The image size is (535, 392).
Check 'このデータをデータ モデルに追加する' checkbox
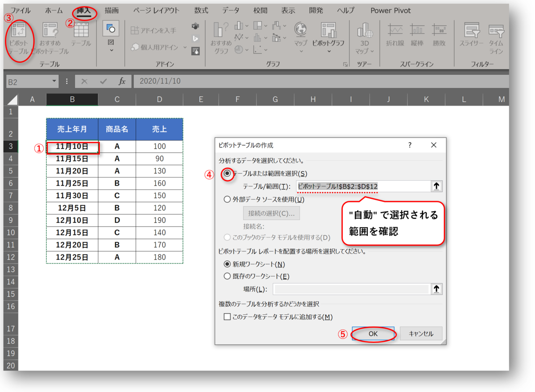[227, 317]
